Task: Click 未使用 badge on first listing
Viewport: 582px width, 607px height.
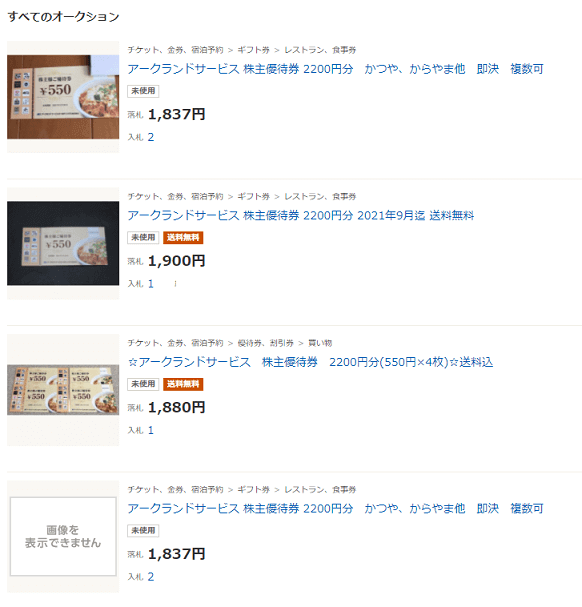Action: tap(143, 91)
